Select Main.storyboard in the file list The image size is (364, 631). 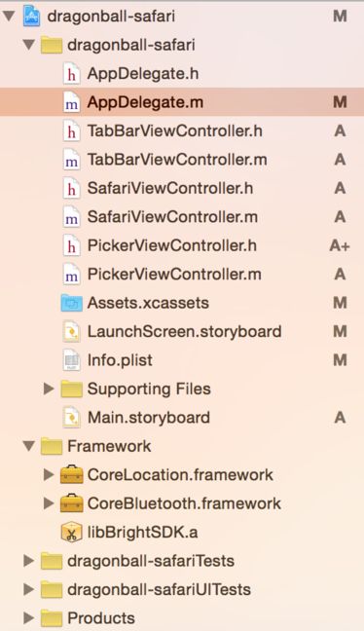tap(182, 418)
